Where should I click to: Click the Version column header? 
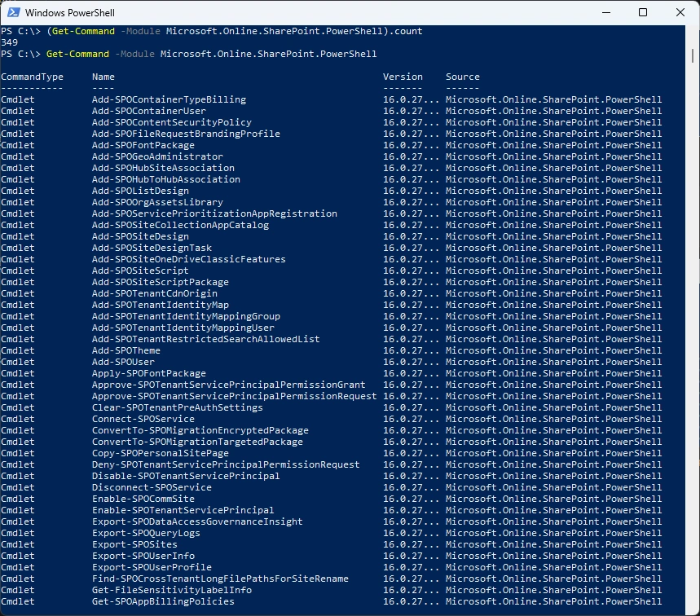403,77
